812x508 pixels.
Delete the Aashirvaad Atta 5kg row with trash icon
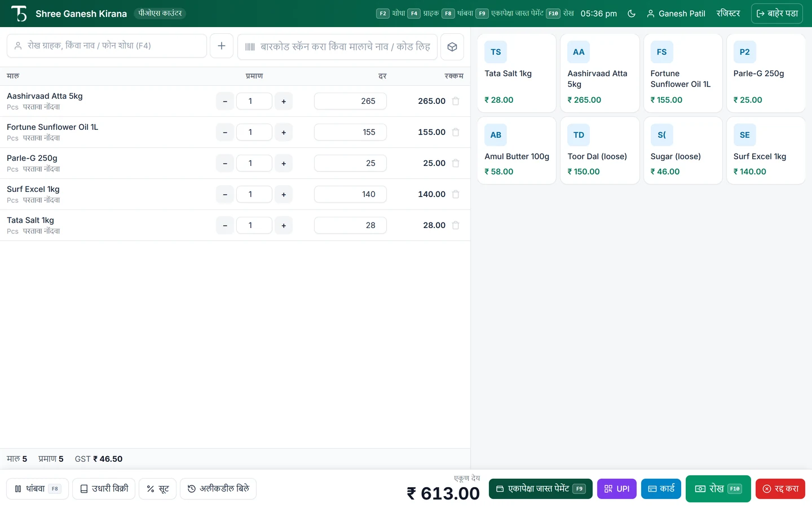pyautogui.click(x=456, y=101)
